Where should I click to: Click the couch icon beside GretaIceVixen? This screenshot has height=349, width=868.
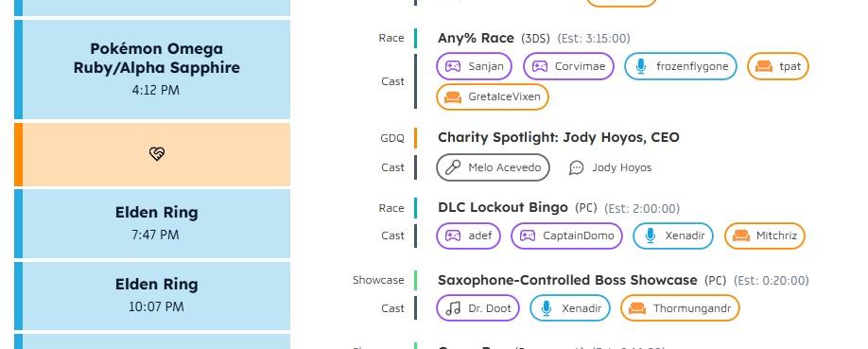coord(453,96)
